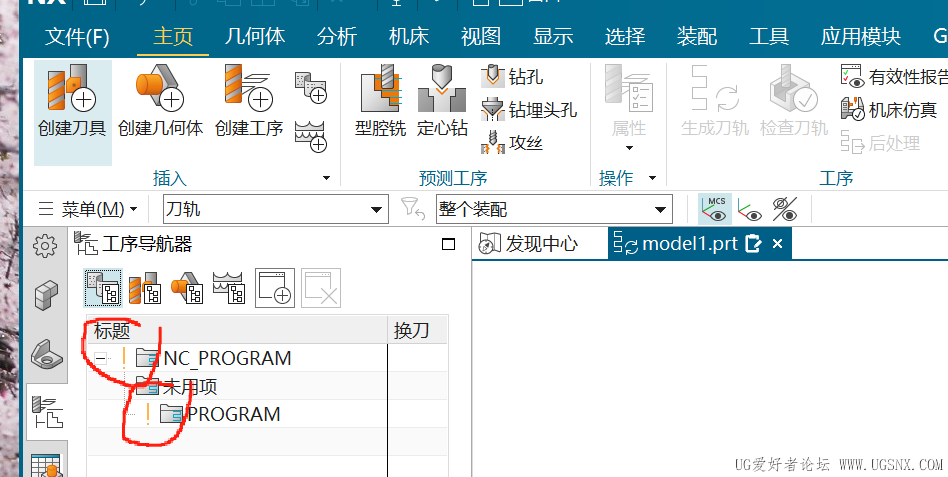Viewport: 948px width, 477px height.
Task: Open the sidebar settings gear icon
Action: (x=45, y=245)
